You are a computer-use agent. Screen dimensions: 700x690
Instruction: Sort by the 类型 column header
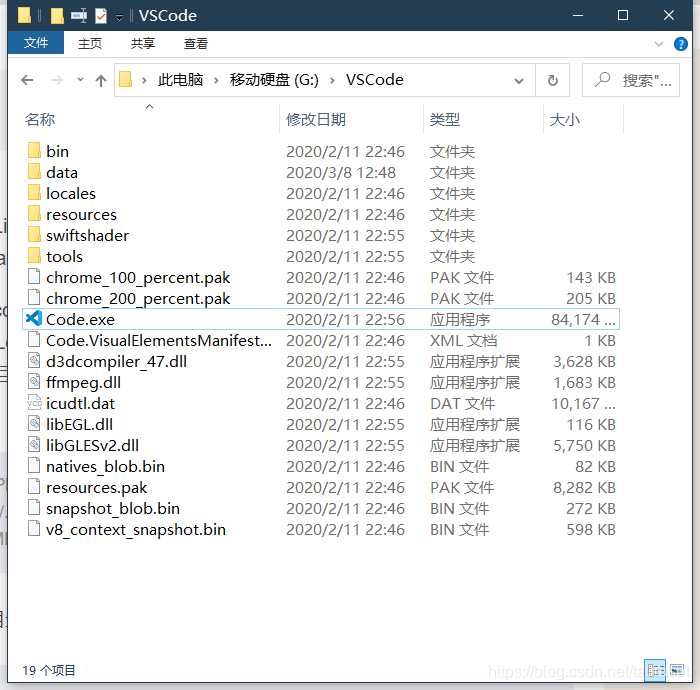click(x=483, y=119)
